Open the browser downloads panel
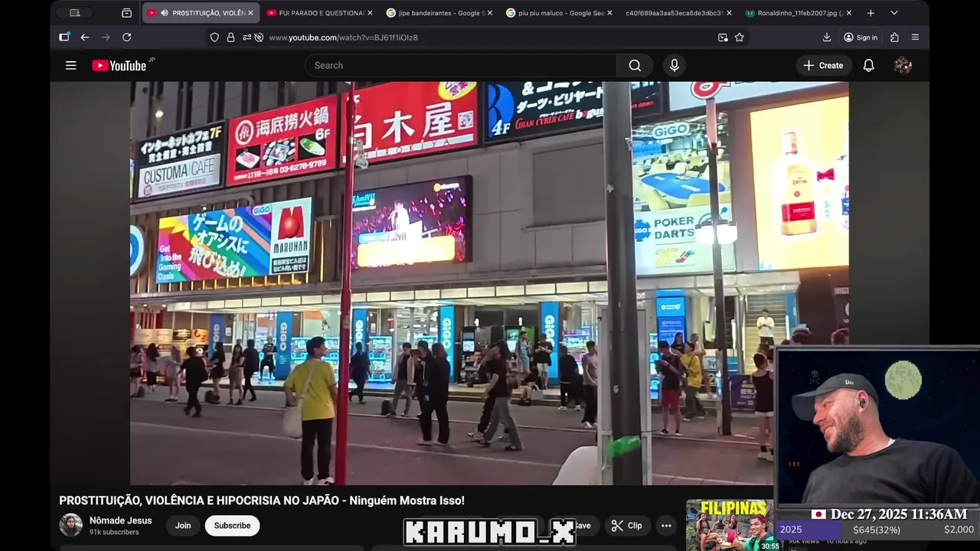 (x=827, y=37)
